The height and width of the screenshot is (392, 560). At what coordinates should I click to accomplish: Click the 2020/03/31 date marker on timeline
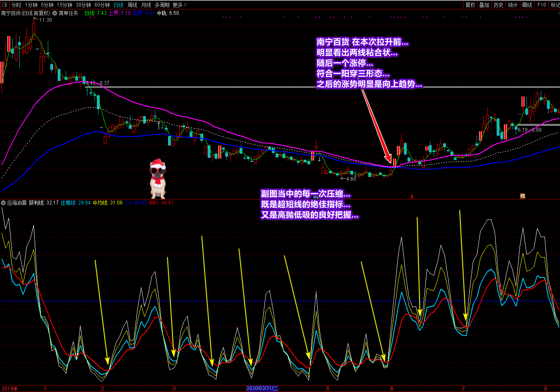pos(262,388)
